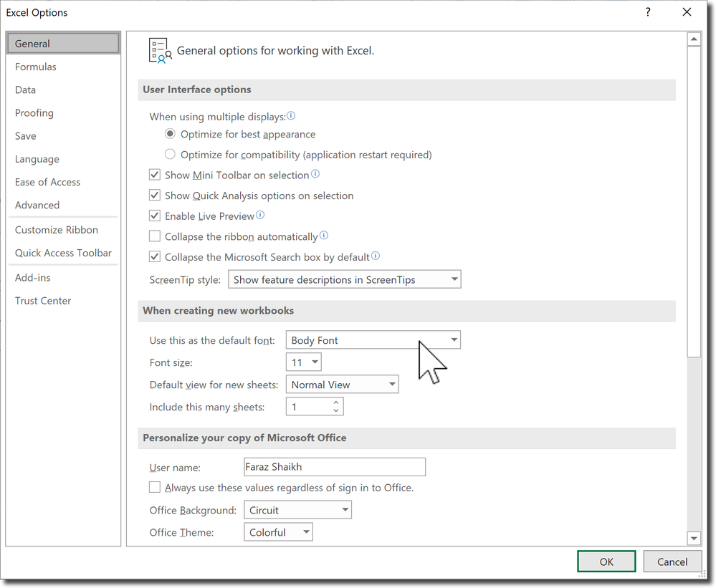The width and height of the screenshot is (716, 588).
Task: Click the scrollbar up arrow
Action: coord(694,39)
